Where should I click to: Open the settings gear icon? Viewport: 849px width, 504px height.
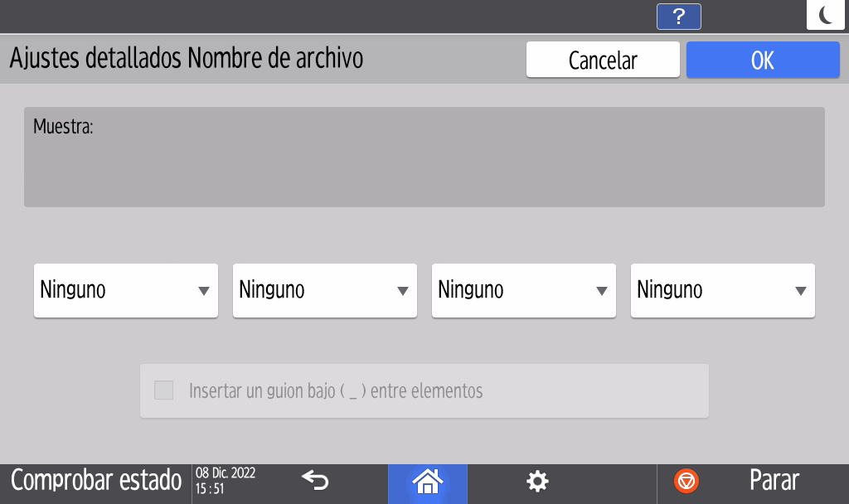[538, 481]
